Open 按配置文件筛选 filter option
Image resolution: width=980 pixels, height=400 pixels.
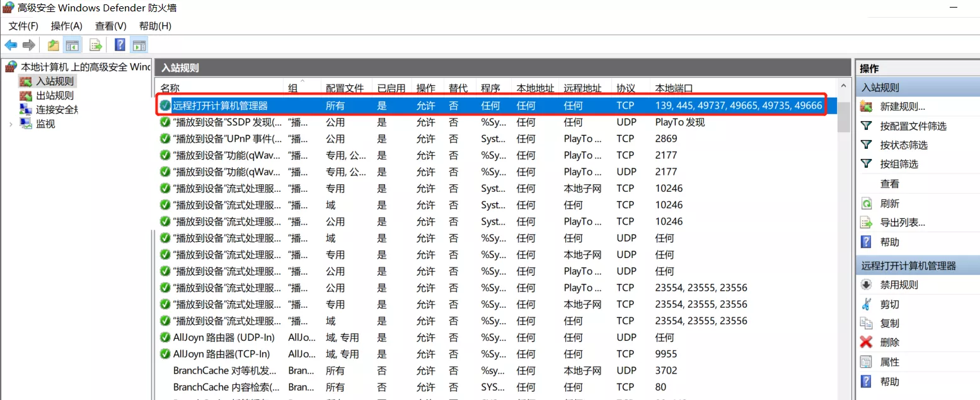[x=913, y=126]
